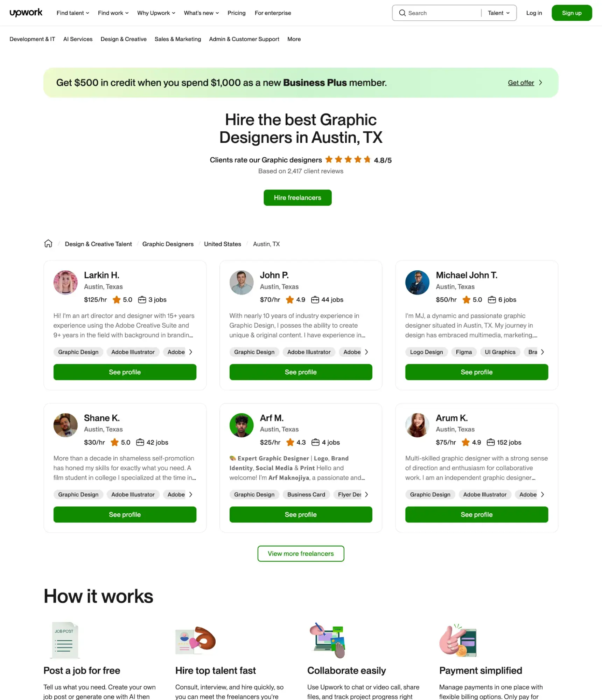Expand more skills on John P.'s card
The width and height of the screenshot is (602, 700).
pyautogui.click(x=366, y=352)
